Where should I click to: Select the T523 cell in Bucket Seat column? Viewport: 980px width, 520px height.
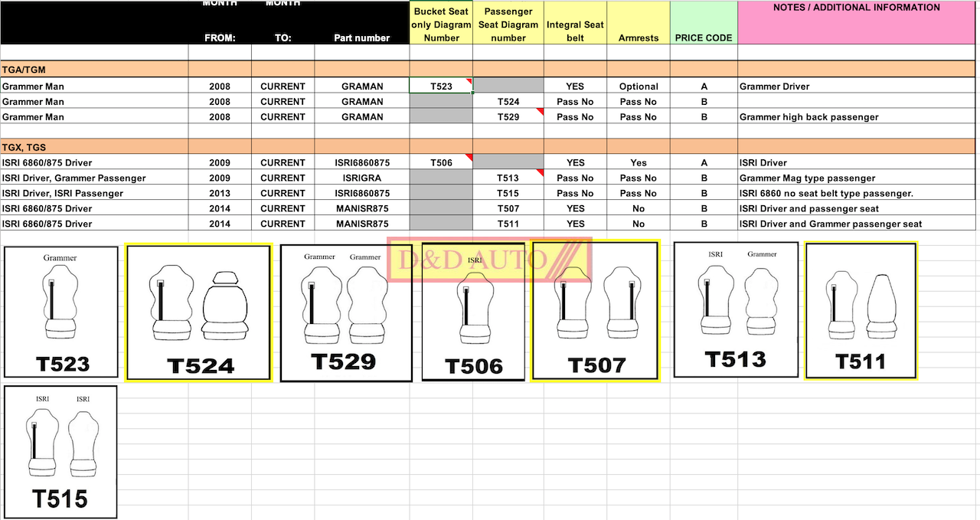click(x=441, y=86)
